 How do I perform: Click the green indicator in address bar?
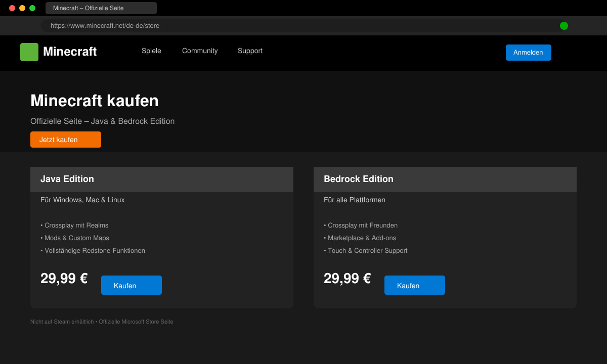564,26
